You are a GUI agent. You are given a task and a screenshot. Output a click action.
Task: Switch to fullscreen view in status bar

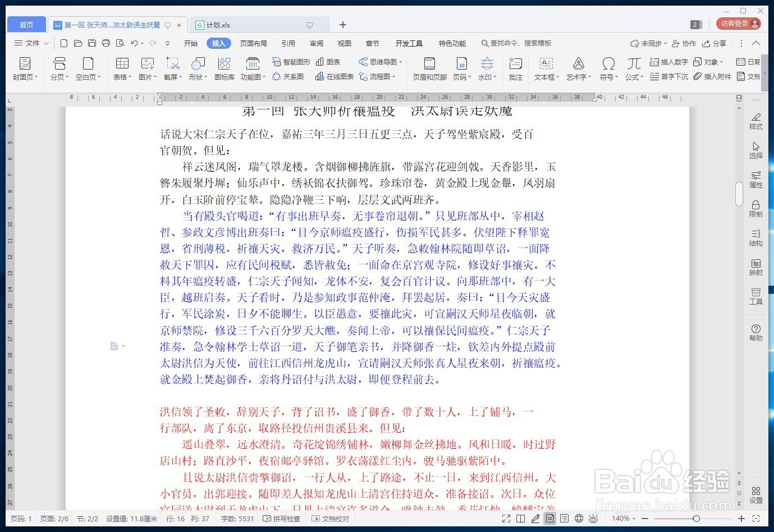(506, 519)
